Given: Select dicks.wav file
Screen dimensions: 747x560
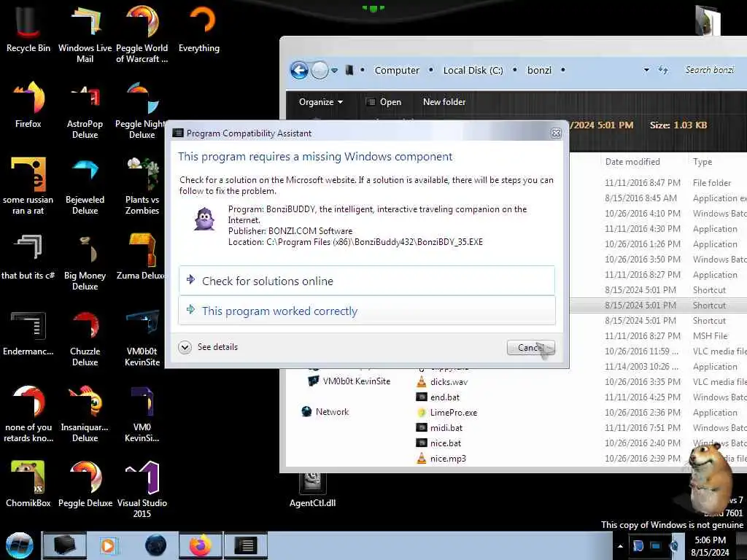Looking at the screenshot, I should point(442,382).
